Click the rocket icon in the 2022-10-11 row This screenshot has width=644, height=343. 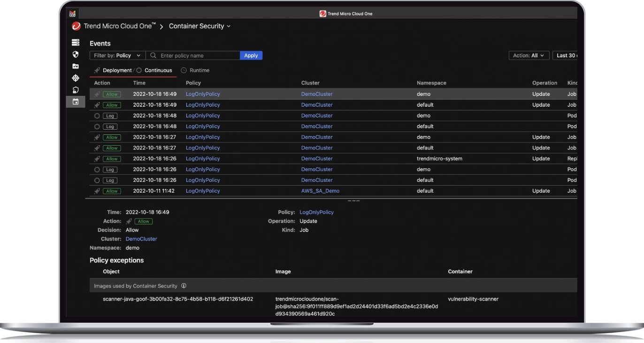97,191
